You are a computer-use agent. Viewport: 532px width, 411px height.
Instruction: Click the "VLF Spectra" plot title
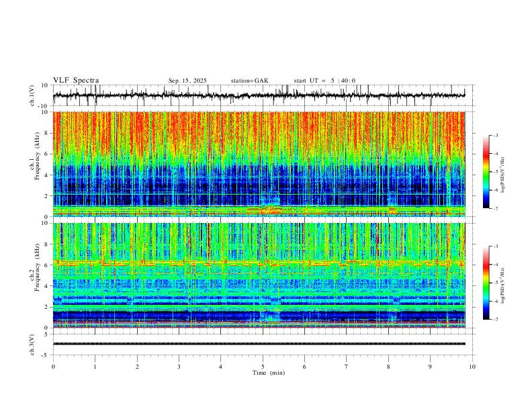(76, 81)
